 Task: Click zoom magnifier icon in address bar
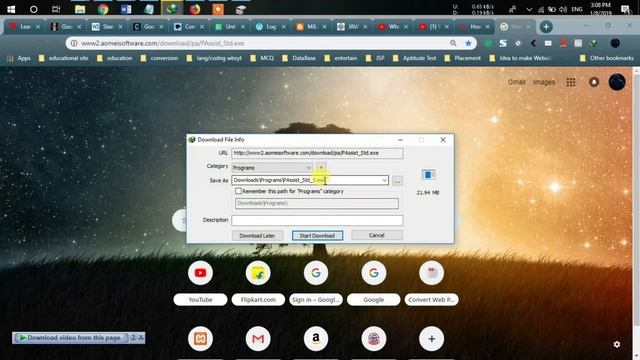[x=453, y=43]
